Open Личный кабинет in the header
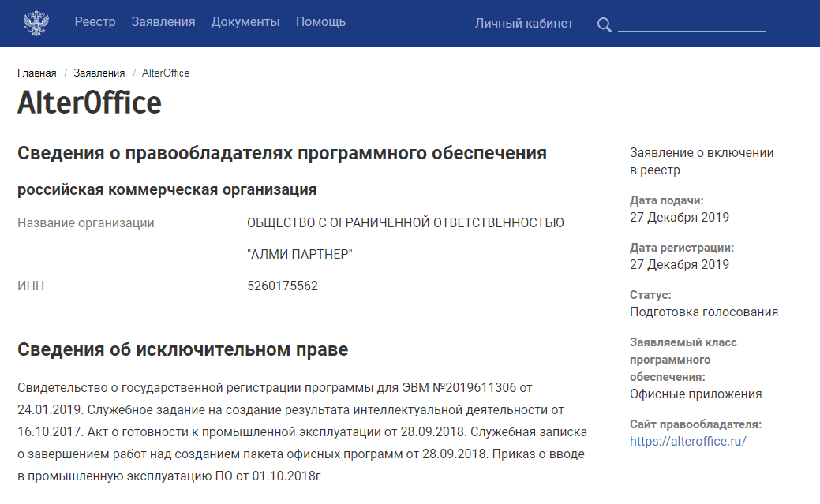The height and width of the screenshot is (504, 820). pos(524,24)
